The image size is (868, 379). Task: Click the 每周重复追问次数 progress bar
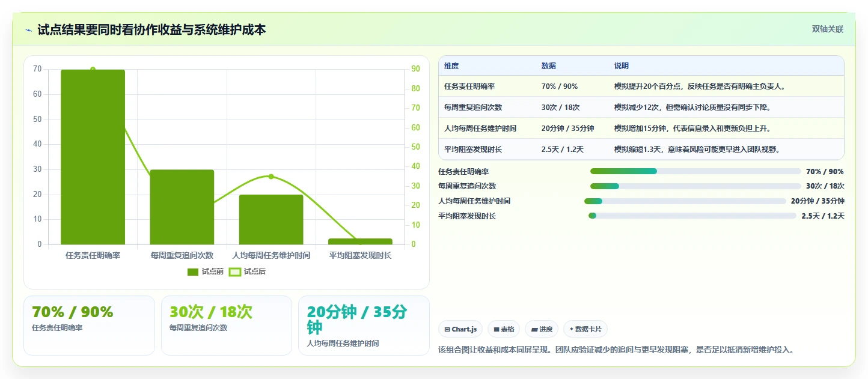click(695, 186)
